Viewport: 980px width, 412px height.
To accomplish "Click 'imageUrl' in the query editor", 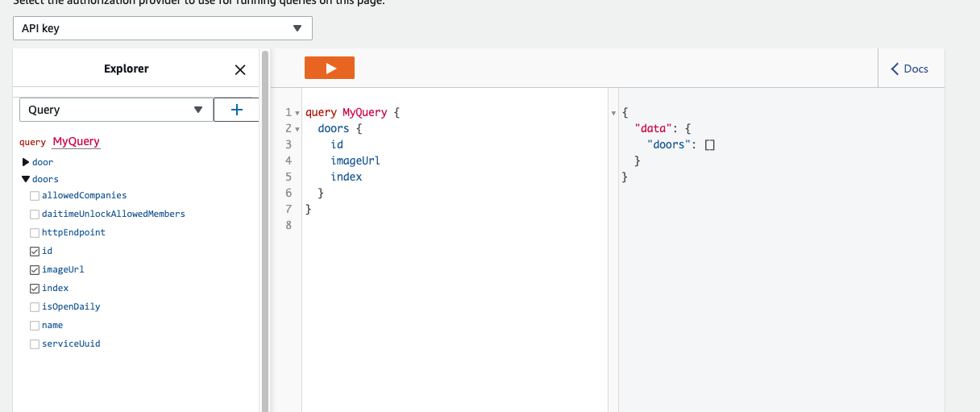I will click(355, 160).
